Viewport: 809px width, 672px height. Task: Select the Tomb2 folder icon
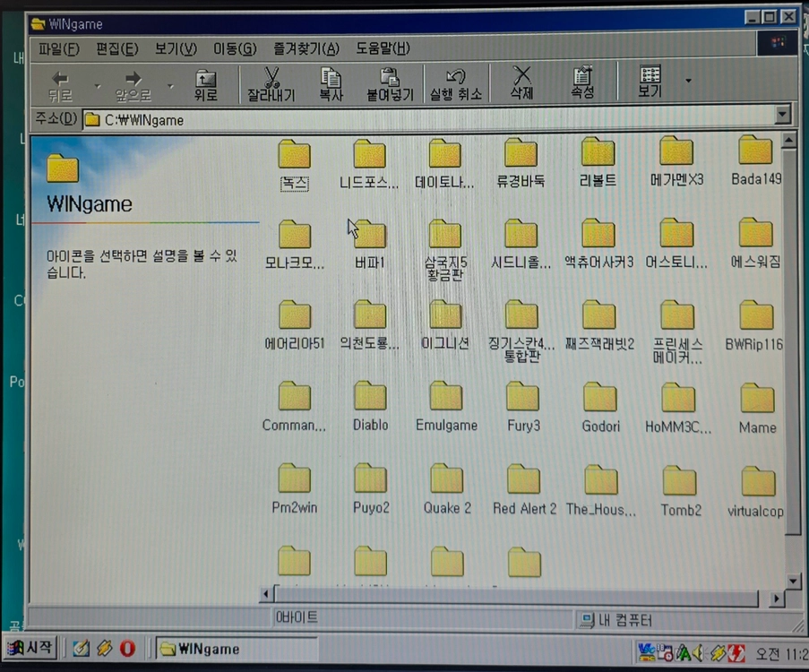point(679,480)
